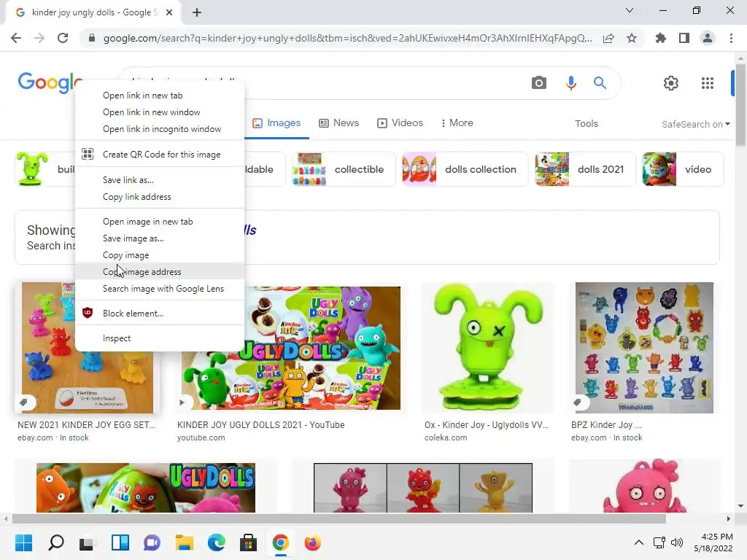Switch to the Videos tab
The height and width of the screenshot is (560, 747).
400,122
